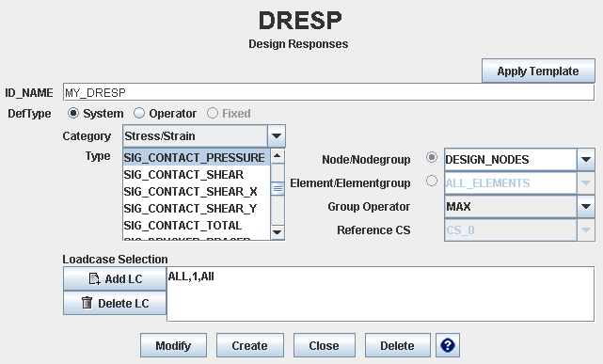The image size is (603, 364).
Task: Select SIG_CONTACT_TOTAL in Type list
Action: [197, 225]
